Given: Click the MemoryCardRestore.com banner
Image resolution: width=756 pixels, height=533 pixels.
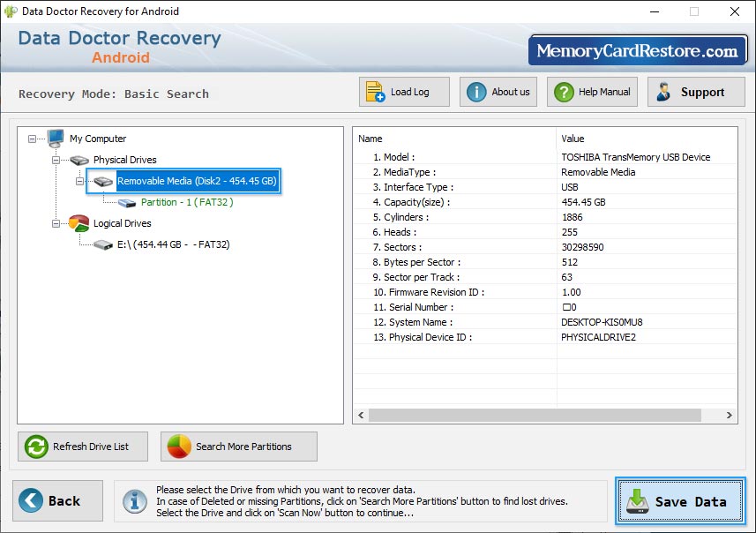Looking at the screenshot, I should tap(638, 50).
